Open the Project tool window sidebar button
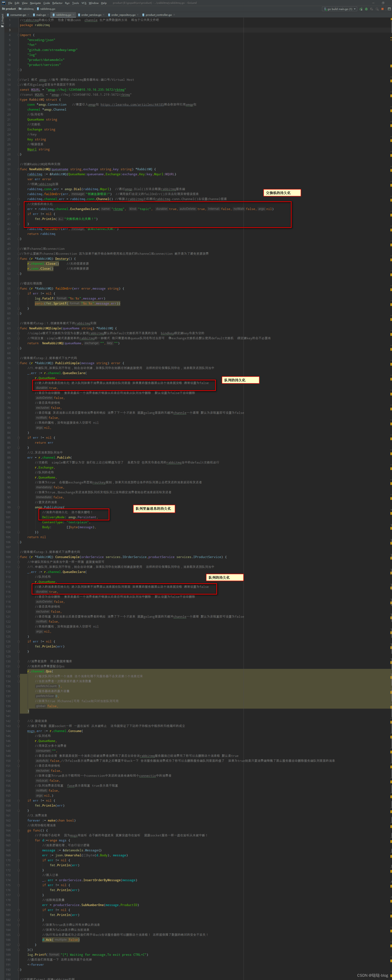The image size is (392, 980). click(2, 21)
